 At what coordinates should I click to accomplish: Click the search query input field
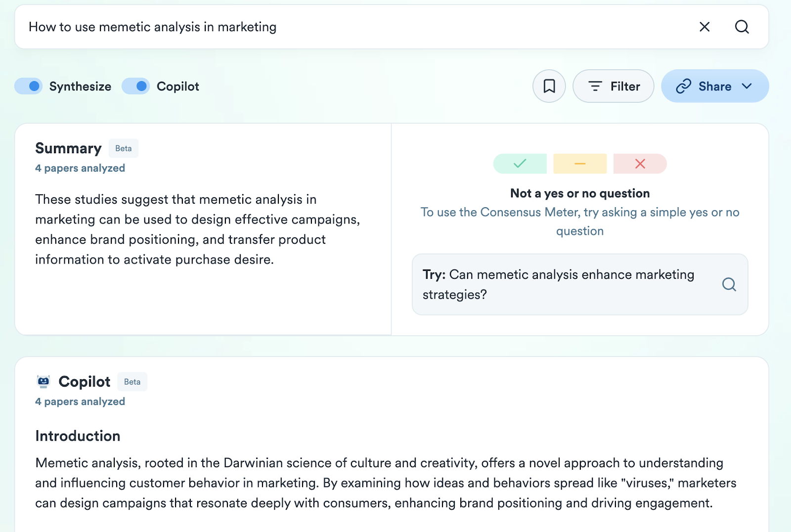click(356, 27)
